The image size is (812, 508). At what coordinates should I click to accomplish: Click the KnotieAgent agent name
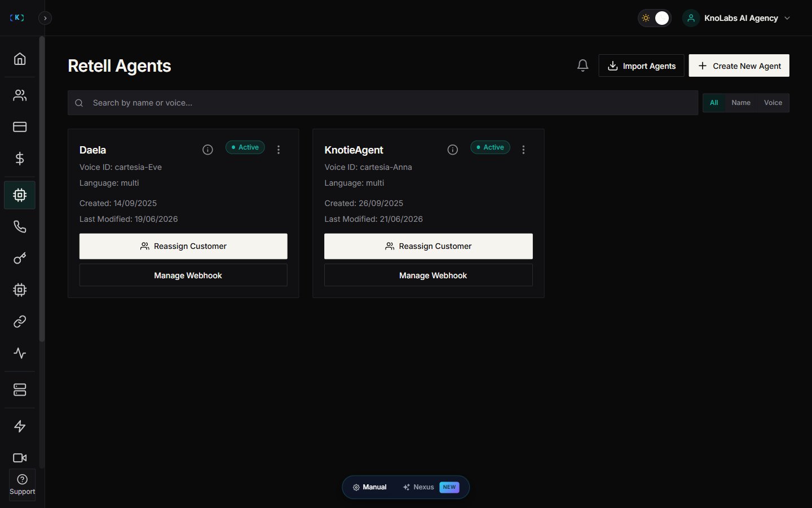point(354,150)
